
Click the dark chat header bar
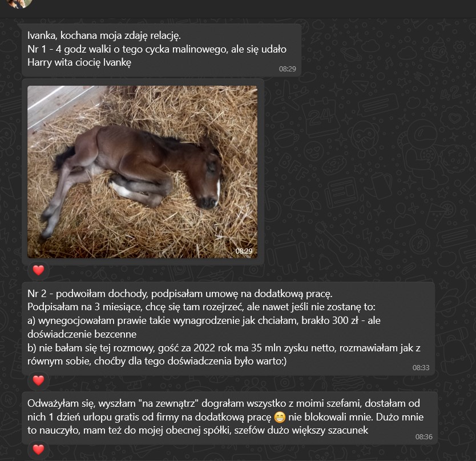238,9
